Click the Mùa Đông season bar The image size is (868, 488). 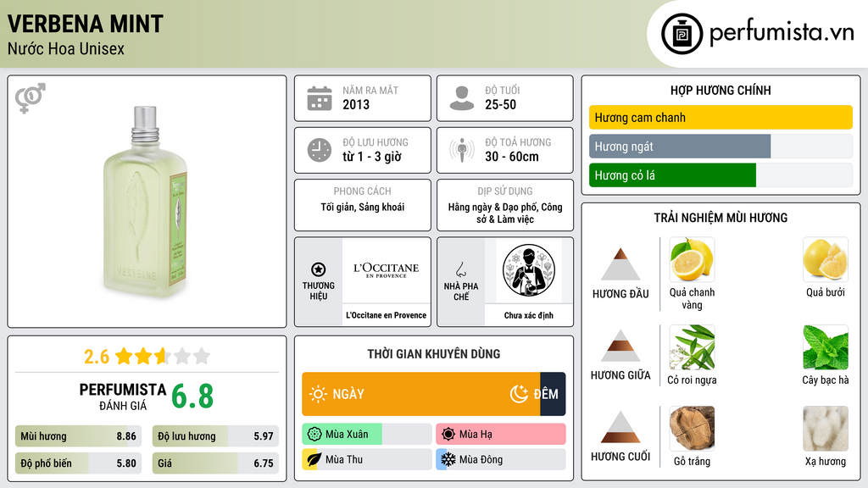click(x=500, y=459)
